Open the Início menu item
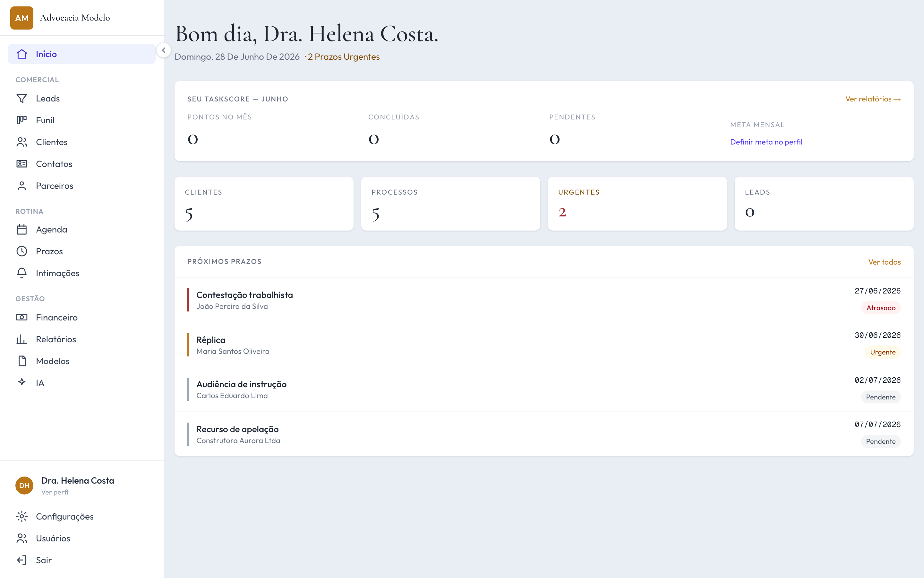Screen dimensions: 924x578 coord(82,54)
